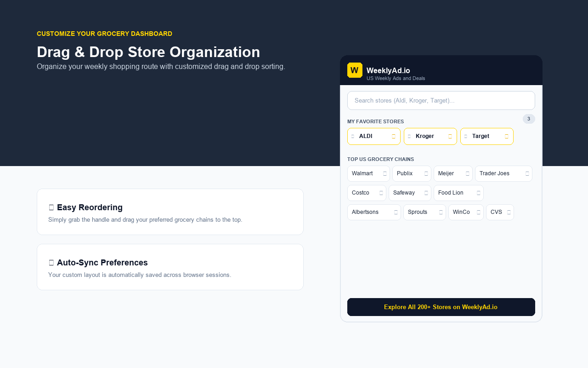Screen dimensions: 588x368
Task: Pick the Costco chain label
Action: pos(361,193)
